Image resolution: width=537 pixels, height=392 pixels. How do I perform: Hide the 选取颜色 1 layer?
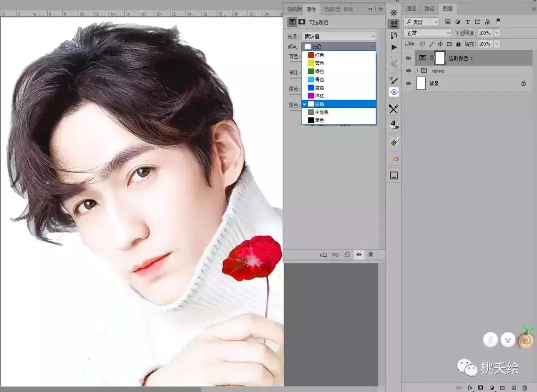click(x=408, y=58)
